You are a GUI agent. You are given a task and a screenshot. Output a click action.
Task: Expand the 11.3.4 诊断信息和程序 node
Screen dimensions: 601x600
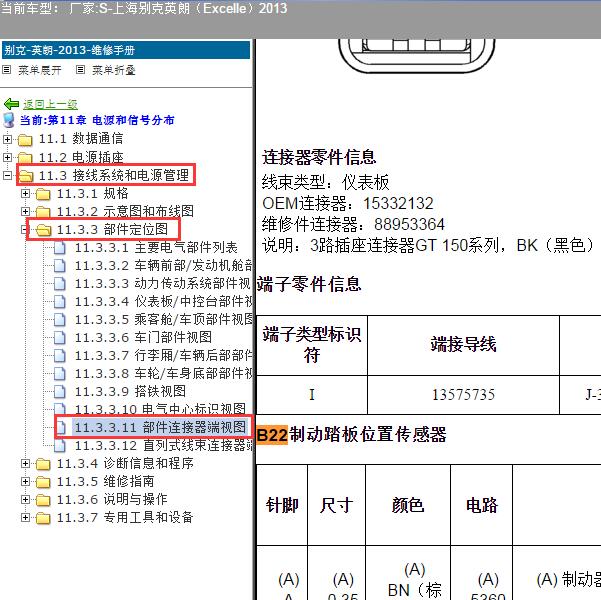tap(25, 464)
